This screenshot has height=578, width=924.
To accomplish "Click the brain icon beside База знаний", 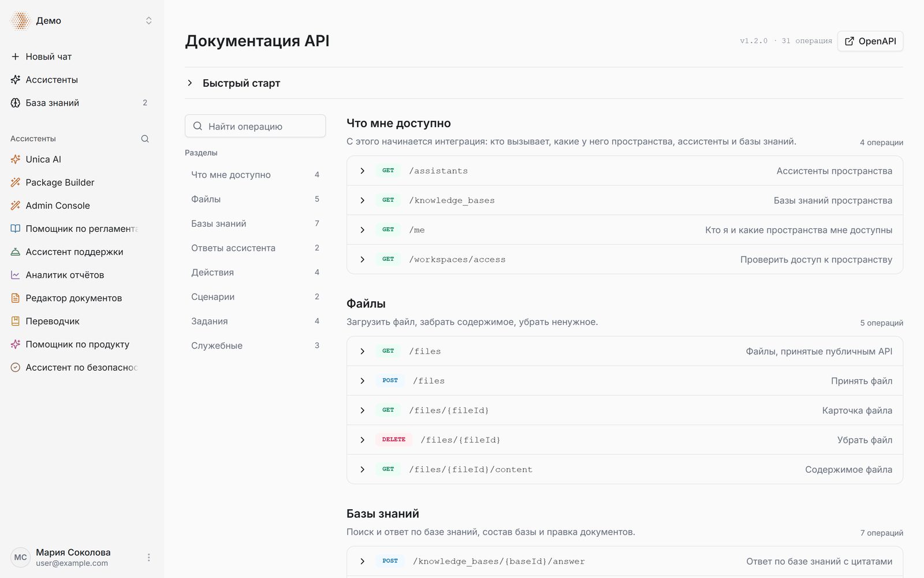I will tap(16, 103).
